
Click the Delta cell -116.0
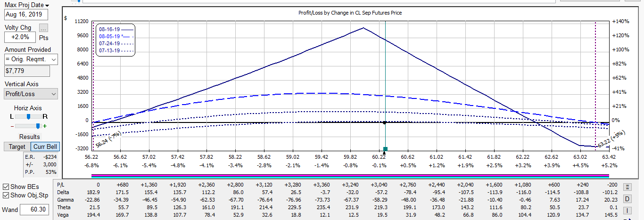coord(523,192)
